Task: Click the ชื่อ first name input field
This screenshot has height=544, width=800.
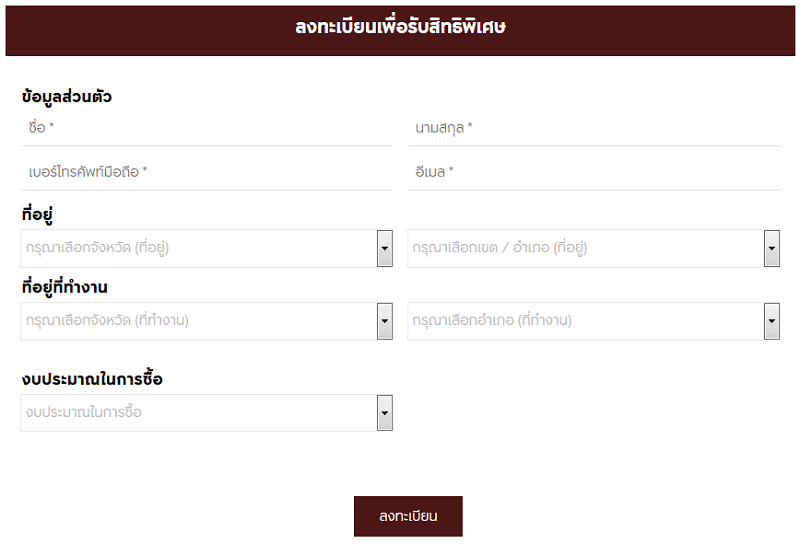Action: click(207, 128)
